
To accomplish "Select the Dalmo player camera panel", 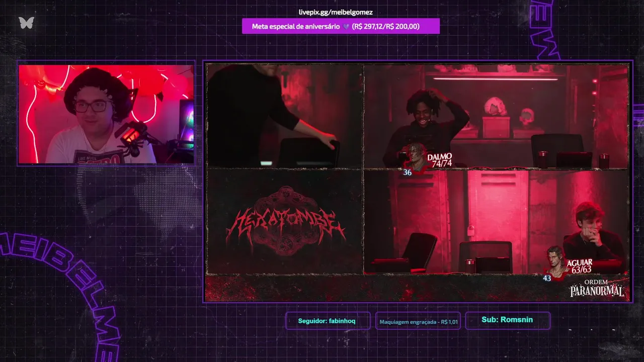I will pos(496,116).
